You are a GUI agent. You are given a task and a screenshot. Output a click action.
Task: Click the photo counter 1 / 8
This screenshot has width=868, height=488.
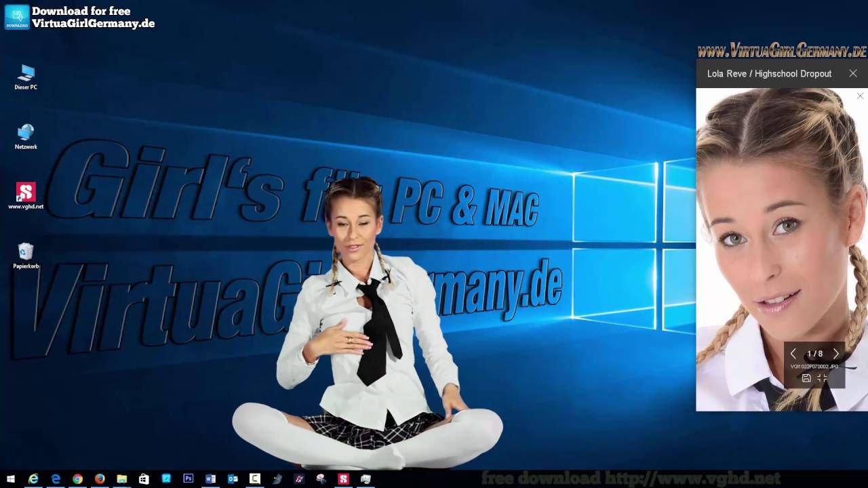(814, 354)
